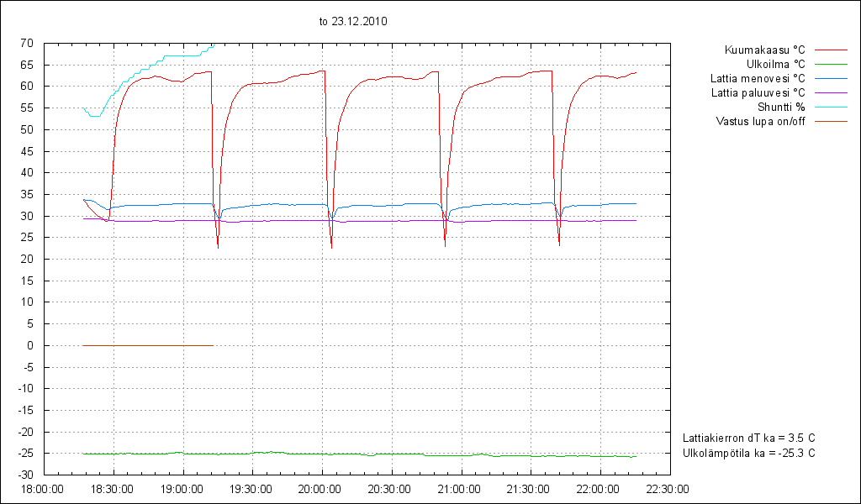Click the 18:00:00 time axis label
Screen dimensions: 861x504
[x=43, y=489]
